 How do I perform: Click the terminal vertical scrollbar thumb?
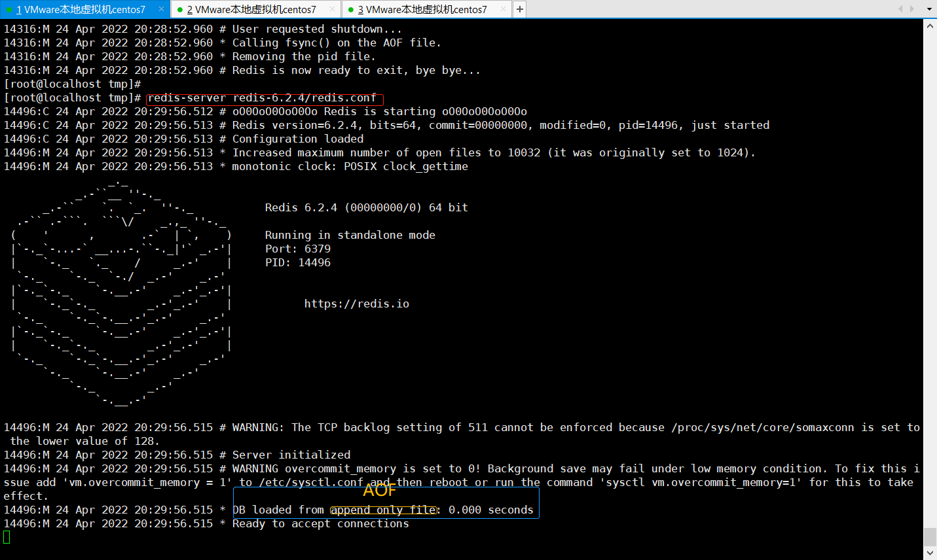click(930, 537)
